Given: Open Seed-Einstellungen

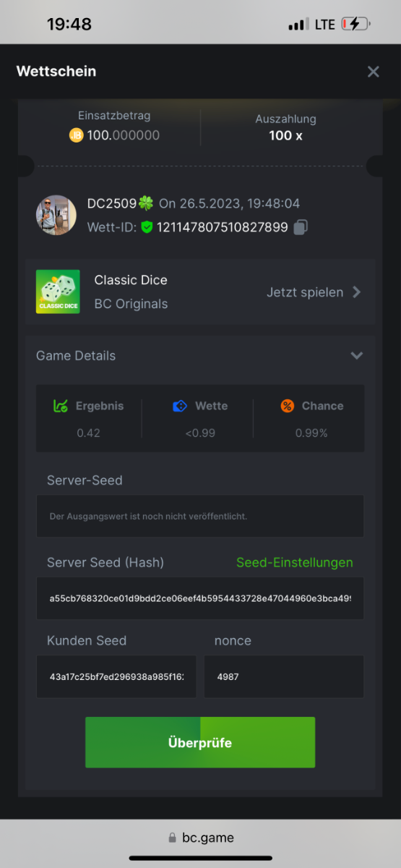Looking at the screenshot, I should [295, 562].
